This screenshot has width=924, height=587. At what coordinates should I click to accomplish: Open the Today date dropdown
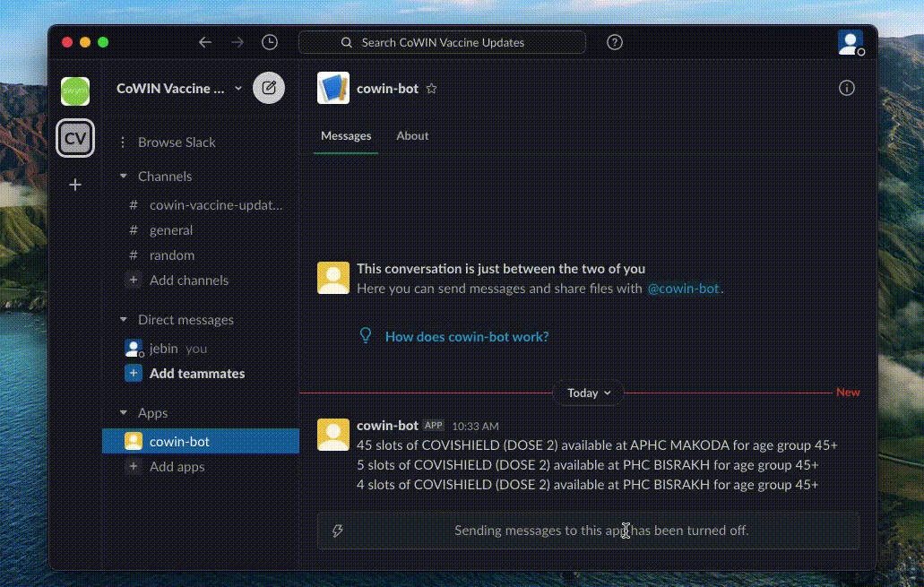click(x=589, y=393)
